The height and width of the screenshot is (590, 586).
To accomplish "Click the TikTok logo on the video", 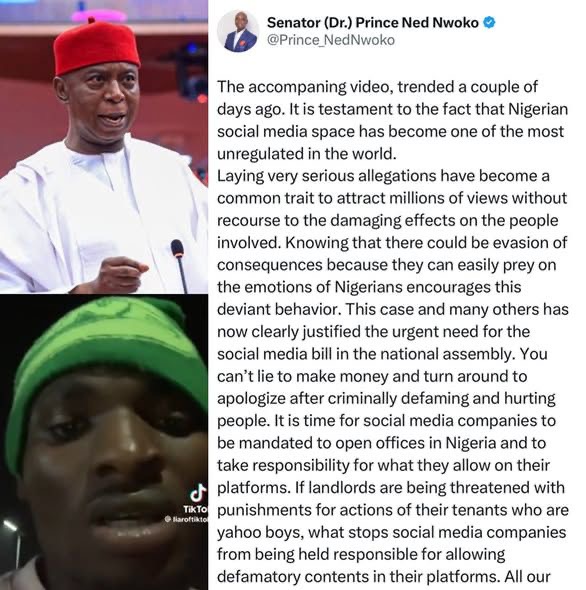I will [x=199, y=493].
